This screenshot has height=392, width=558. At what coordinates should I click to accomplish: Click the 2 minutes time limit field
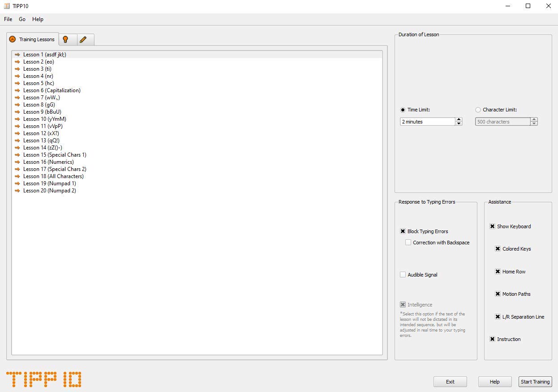pyautogui.click(x=428, y=122)
